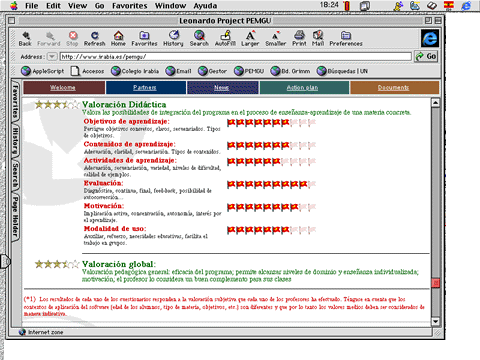Print the page with Print icon
The height and width of the screenshot is (360, 480).
click(x=299, y=39)
